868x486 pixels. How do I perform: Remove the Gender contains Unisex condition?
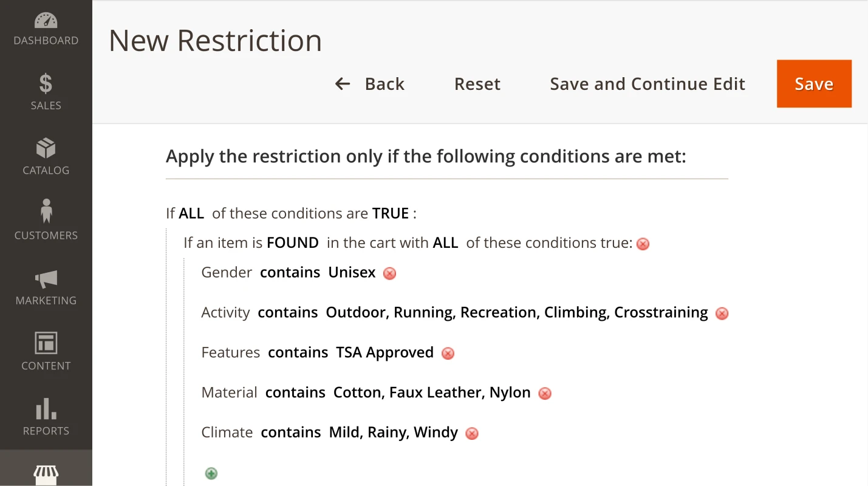(x=390, y=273)
